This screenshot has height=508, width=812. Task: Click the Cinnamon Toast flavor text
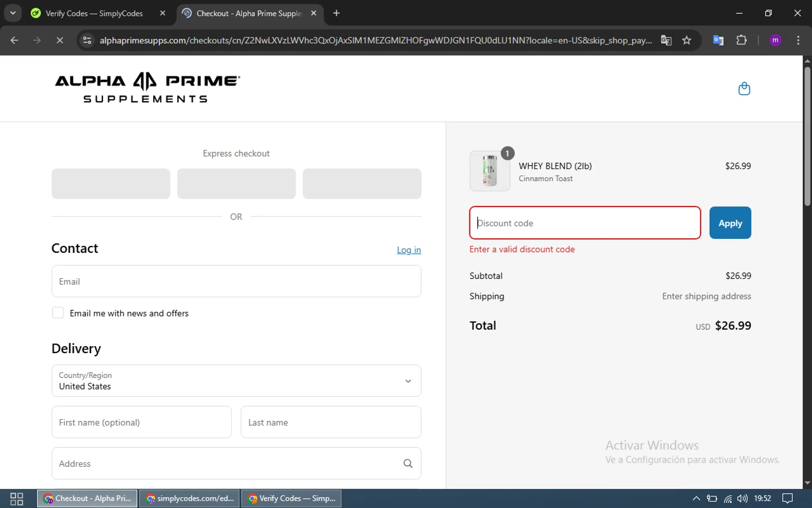[x=546, y=178]
